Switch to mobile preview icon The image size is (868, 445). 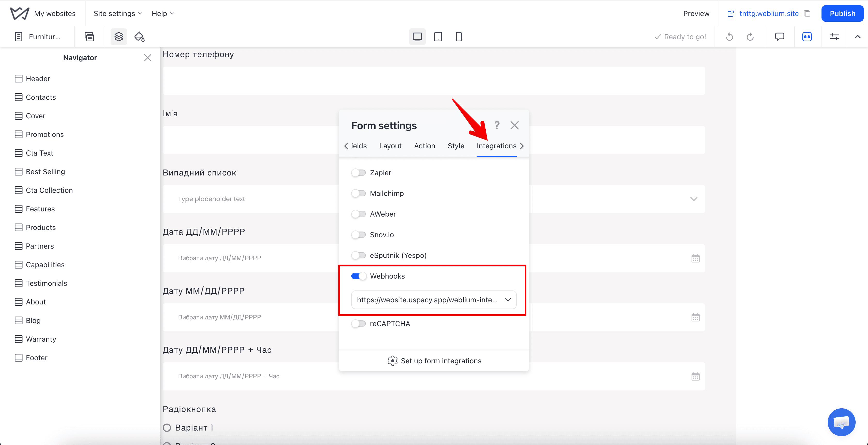[459, 37]
